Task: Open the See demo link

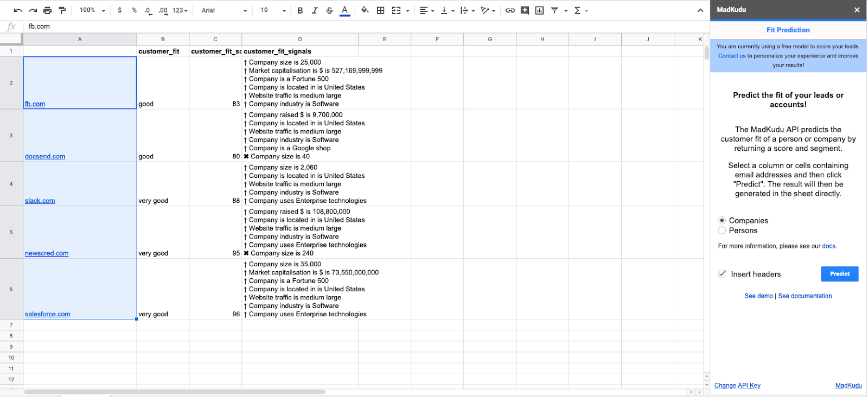Action: pyautogui.click(x=758, y=296)
